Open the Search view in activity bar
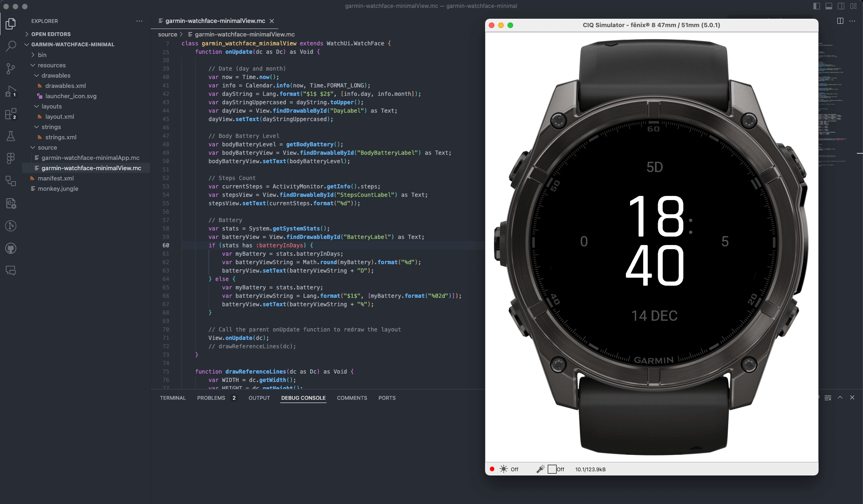863x504 pixels. click(x=10, y=46)
